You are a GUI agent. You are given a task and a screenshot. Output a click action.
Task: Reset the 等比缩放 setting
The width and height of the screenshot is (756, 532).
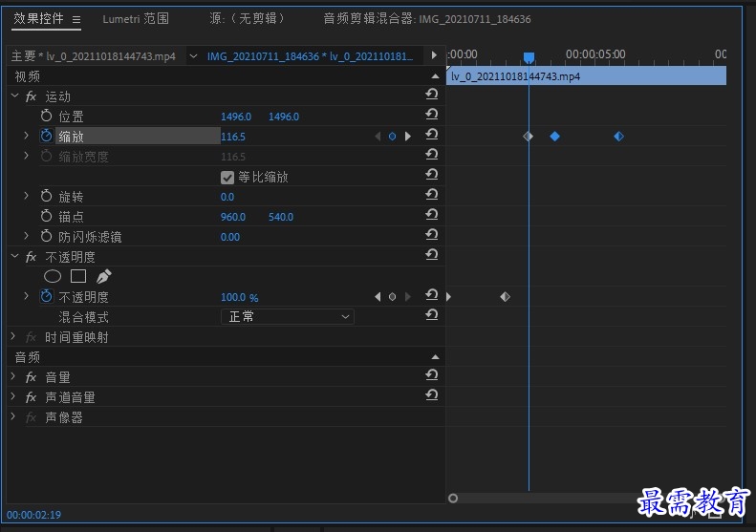point(432,175)
